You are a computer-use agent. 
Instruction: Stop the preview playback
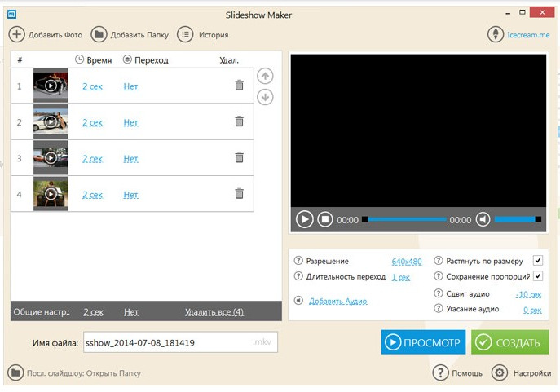[x=325, y=219]
